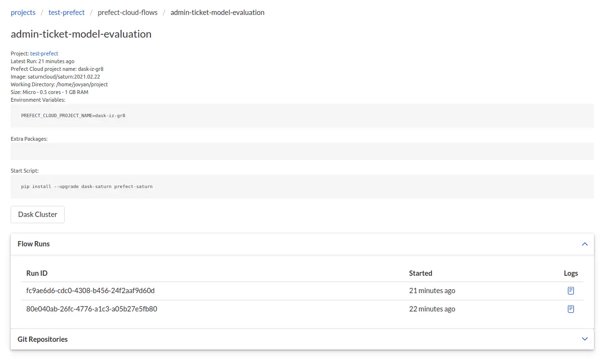Expand the Git Repositories section
The image size is (608, 364).
click(584, 339)
